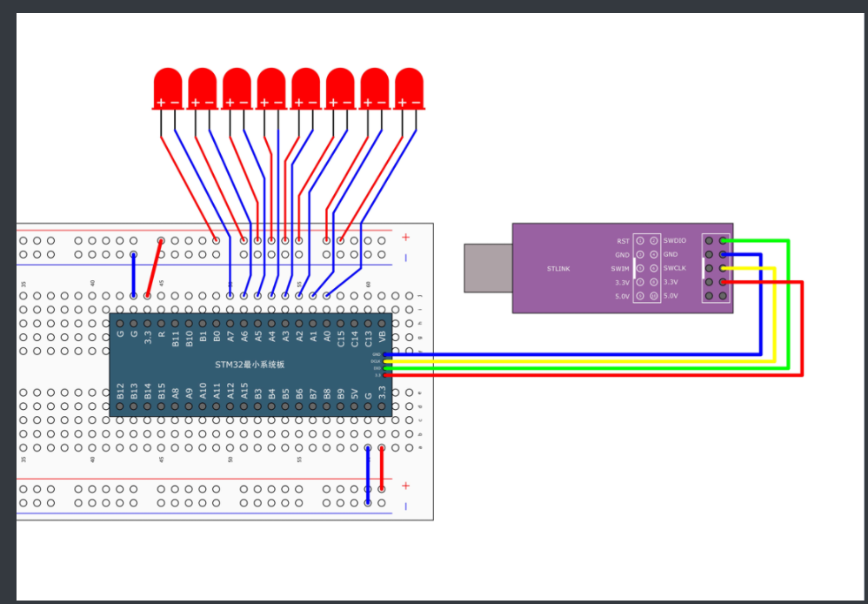Screen dimensions: 868x604
Task: Select the C15 pin label
Action: coord(340,339)
